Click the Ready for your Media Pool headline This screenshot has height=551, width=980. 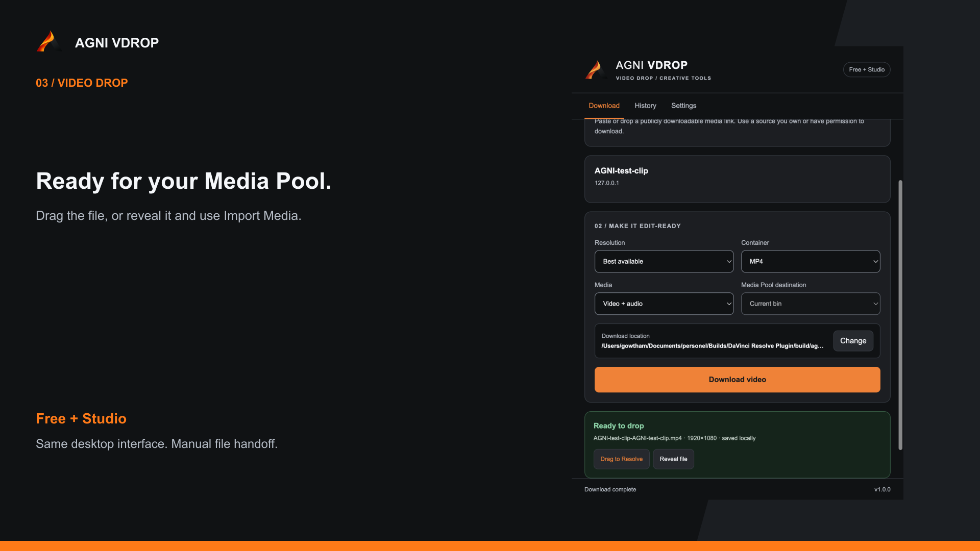point(184,181)
